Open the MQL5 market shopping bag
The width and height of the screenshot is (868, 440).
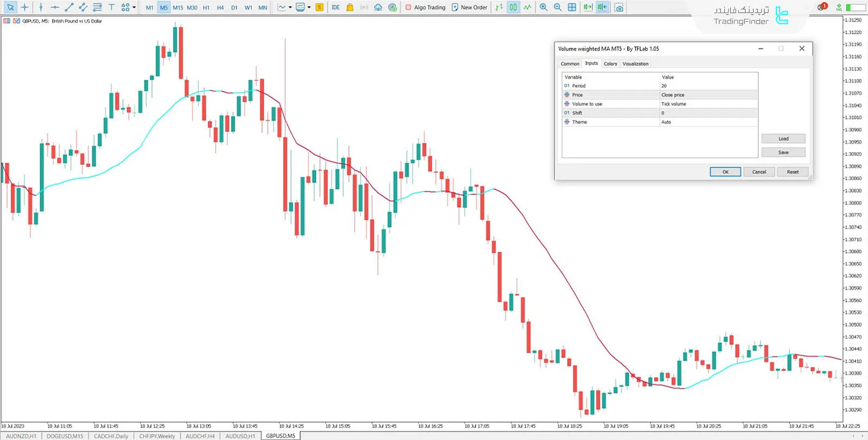pos(350,7)
